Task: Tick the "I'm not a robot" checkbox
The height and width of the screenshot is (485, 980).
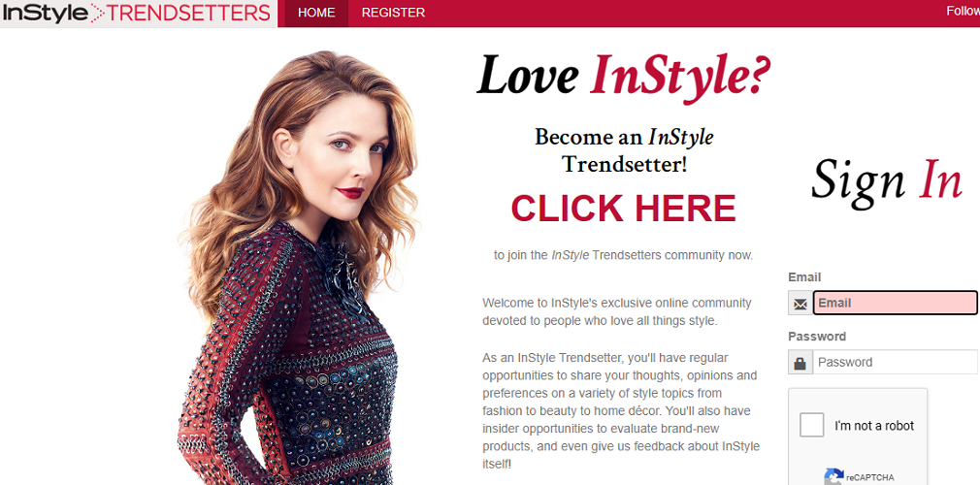Action: (812, 426)
